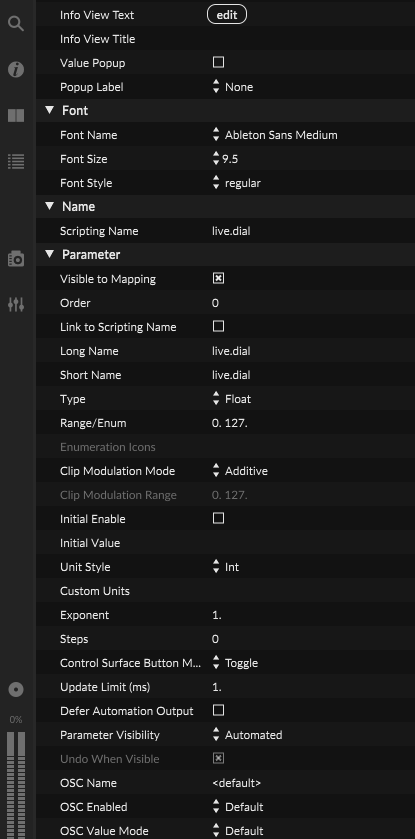Open the snapshots camera icon
This screenshot has height=839, width=415.
[x=16, y=259]
